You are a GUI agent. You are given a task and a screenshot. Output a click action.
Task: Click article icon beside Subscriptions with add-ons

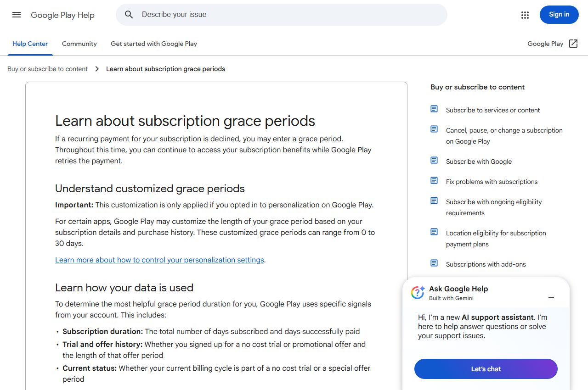434,263
